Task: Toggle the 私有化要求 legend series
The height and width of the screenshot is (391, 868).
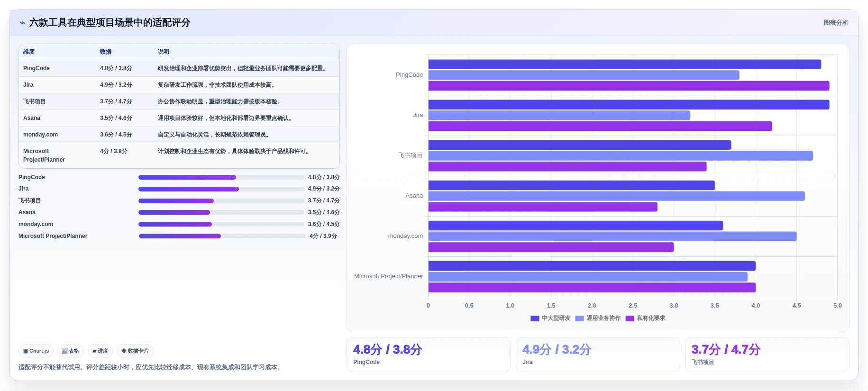Action: pos(645,318)
